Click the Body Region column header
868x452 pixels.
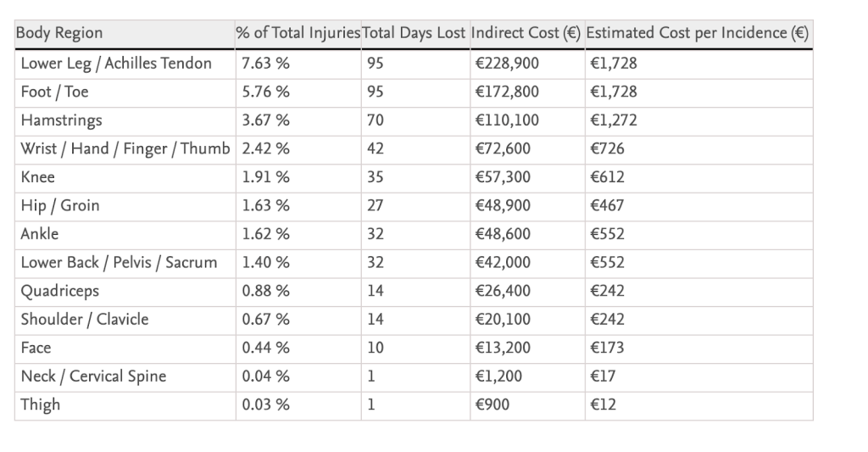[61, 34]
